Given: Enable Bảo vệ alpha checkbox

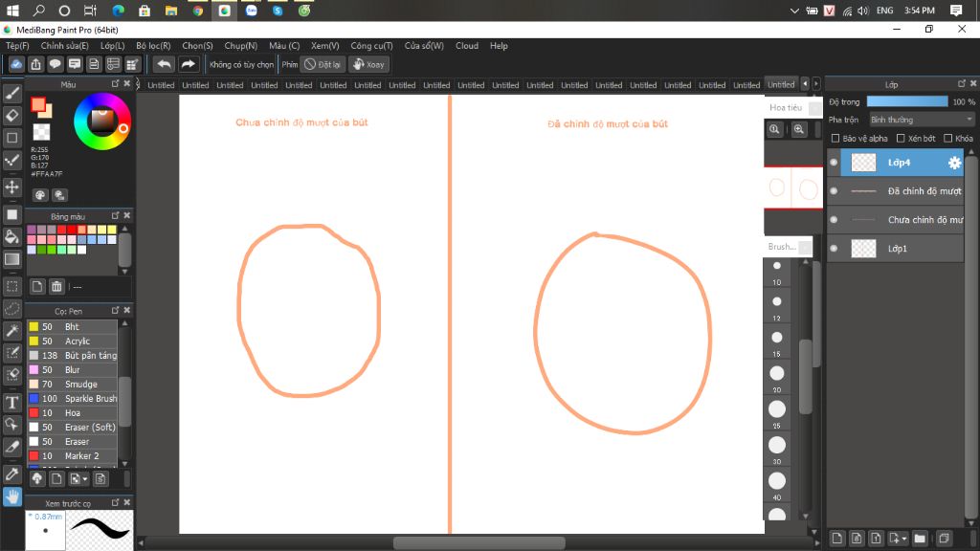Looking at the screenshot, I should 835,138.
